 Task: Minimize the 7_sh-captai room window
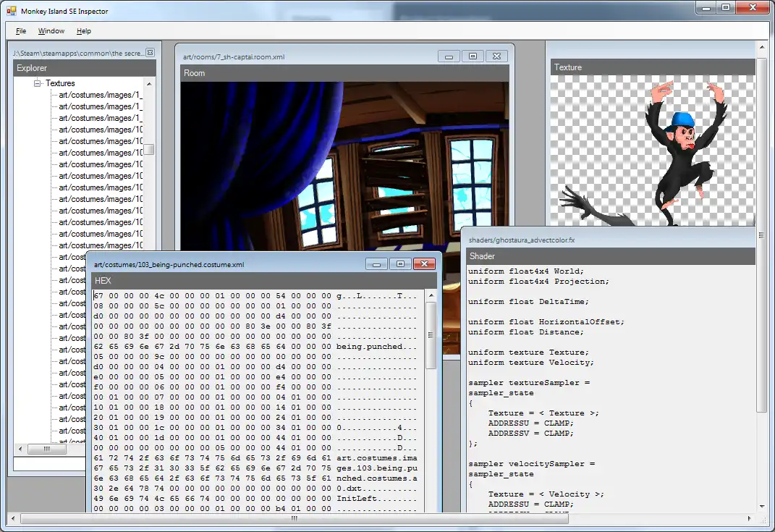point(449,56)
